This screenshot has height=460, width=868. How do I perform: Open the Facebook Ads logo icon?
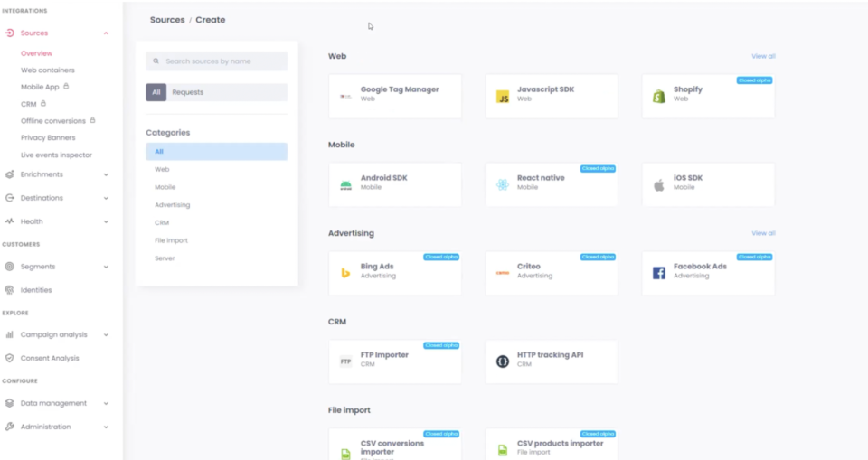[x=659, y=273]
